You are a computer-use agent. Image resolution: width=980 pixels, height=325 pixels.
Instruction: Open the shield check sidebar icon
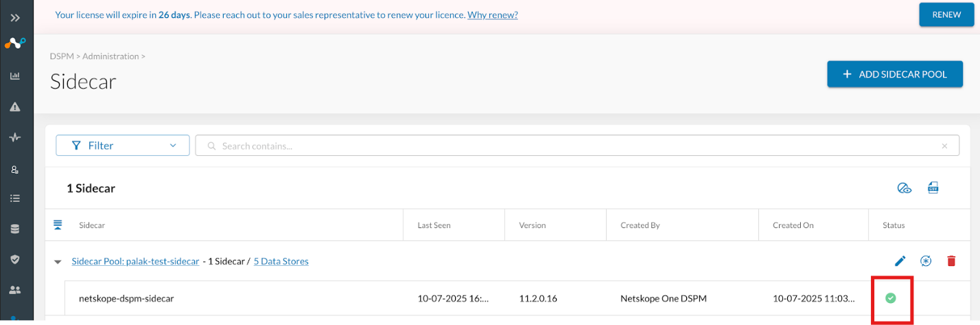(x=15, y=259)
